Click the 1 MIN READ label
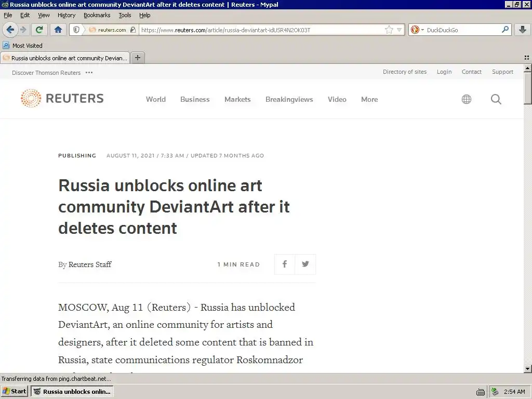The width and height of the screenshot is (532, 399). 238,264
